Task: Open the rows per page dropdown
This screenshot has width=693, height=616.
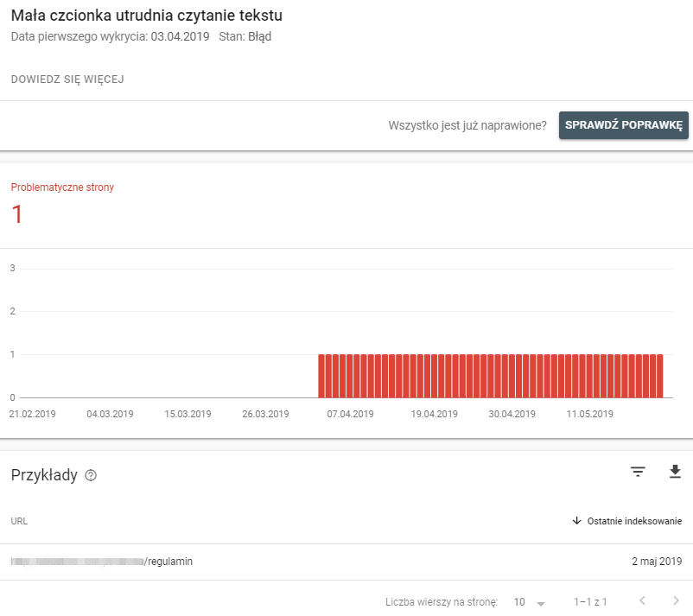Action: click(530, 602)
